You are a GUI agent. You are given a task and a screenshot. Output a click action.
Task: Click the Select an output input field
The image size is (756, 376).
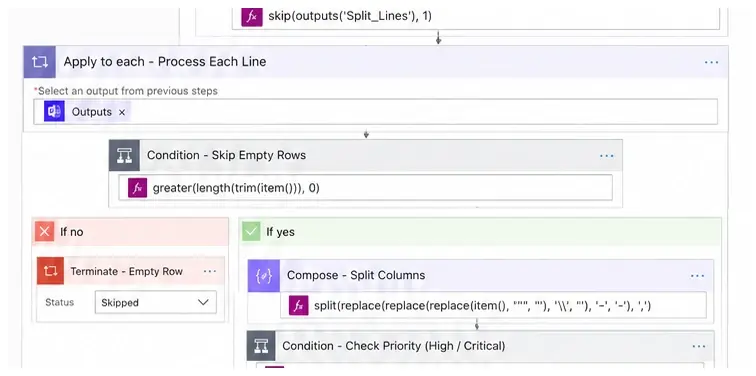point(375,112)
